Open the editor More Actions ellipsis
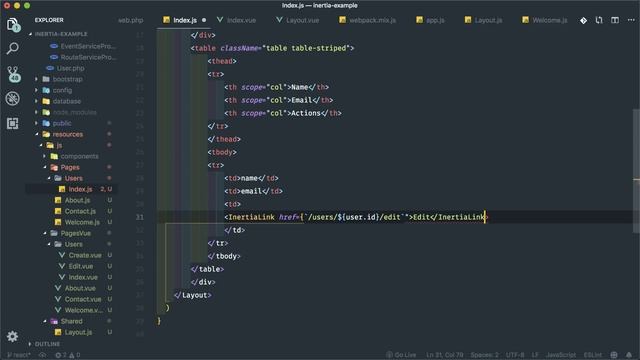 coord(631,20)
